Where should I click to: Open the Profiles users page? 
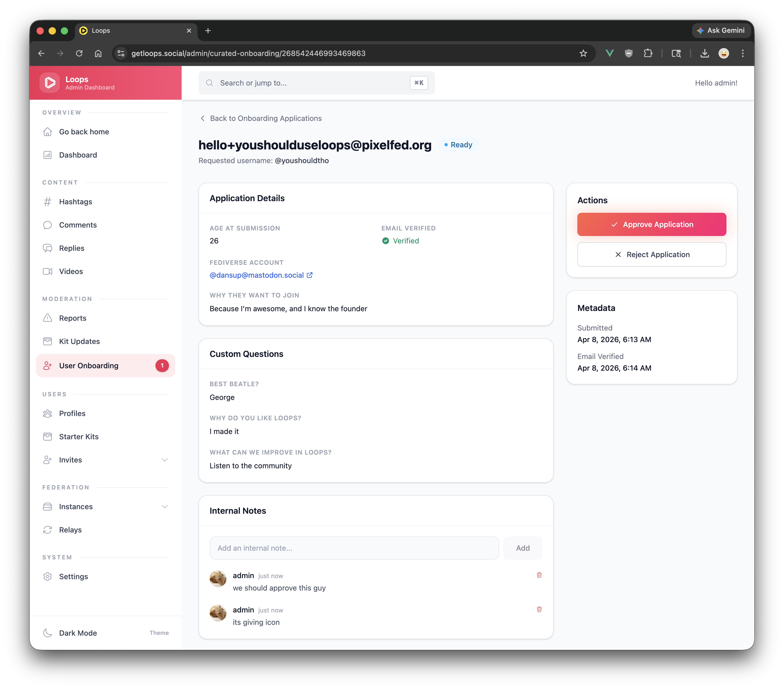[106, 414]
